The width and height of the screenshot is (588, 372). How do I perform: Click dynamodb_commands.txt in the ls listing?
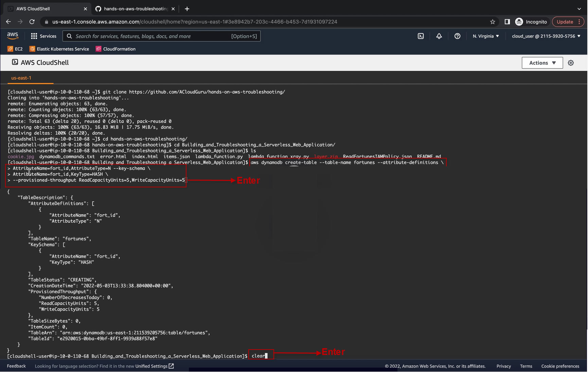(67, 157)
